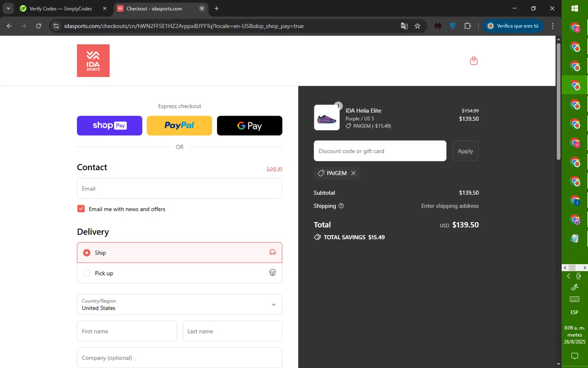The image size is (588, 368).
Task: Go back to the previous page
Action: pyautogui.click(x=9, y=26)
